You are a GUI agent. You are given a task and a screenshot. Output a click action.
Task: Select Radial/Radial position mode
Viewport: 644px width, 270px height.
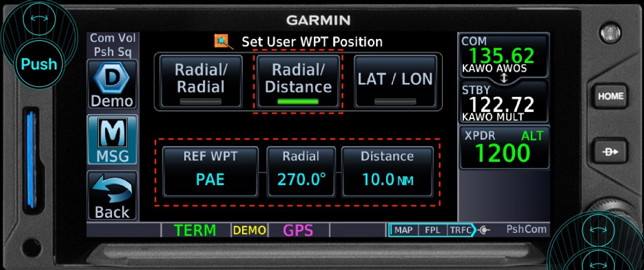[200, 81]
